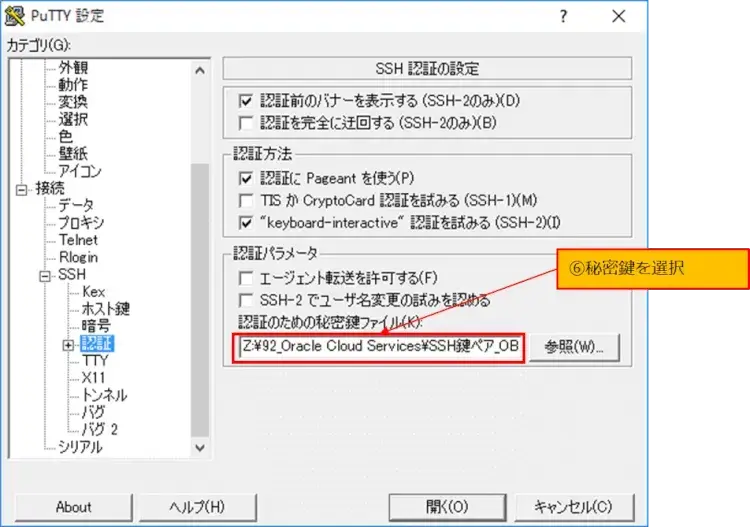
Task: Toggle the keyboard-interactive authentication checkbox
Action: pyautogui.click(x=246, y=222)
